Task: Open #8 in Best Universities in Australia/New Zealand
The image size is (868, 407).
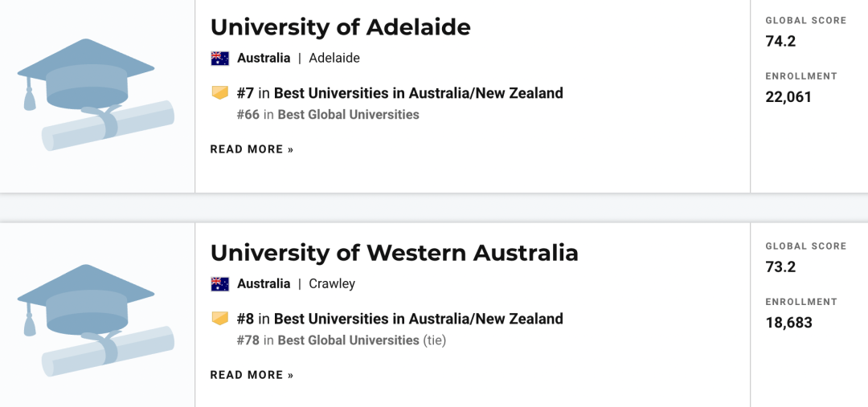Action: (399, 319)
